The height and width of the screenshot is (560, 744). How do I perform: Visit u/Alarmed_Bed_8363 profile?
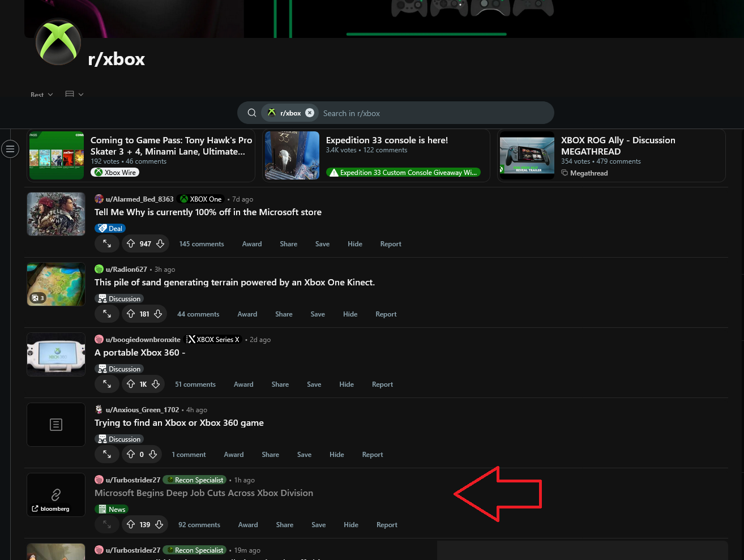(x=139, y=199)
